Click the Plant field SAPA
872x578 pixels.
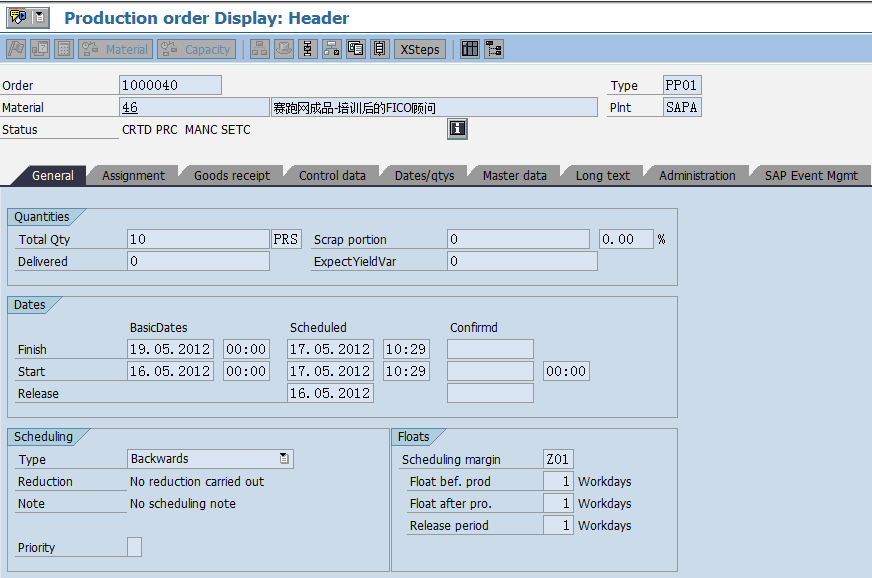click(682, 107)
